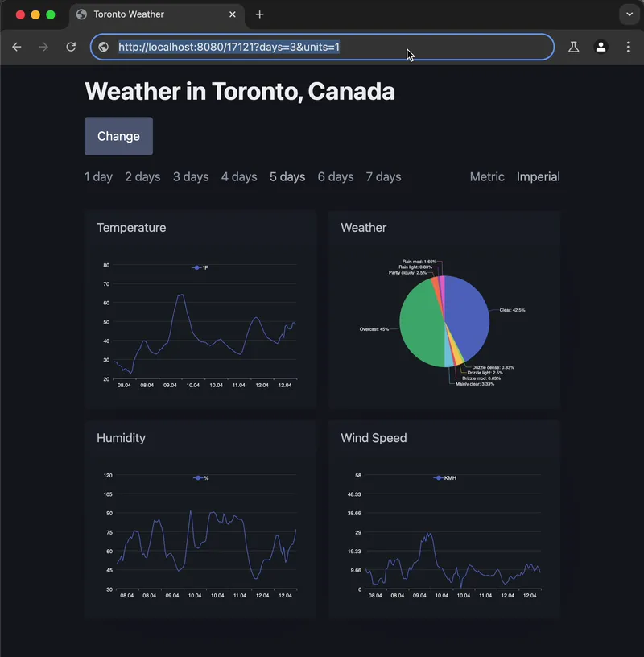This screenshot has width=644, height=657.
Task: Hide the % series on the Humidity chart
Action: tap(200, 476)
